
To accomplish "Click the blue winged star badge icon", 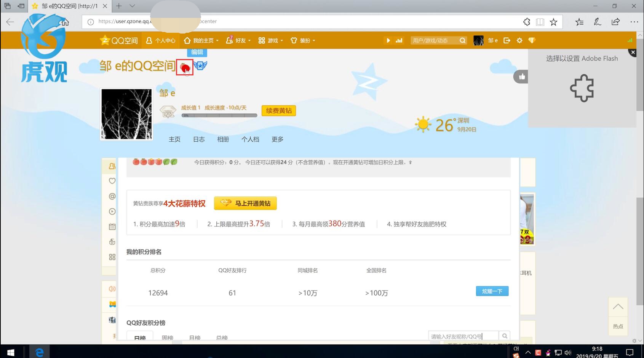I will point(200,66).
